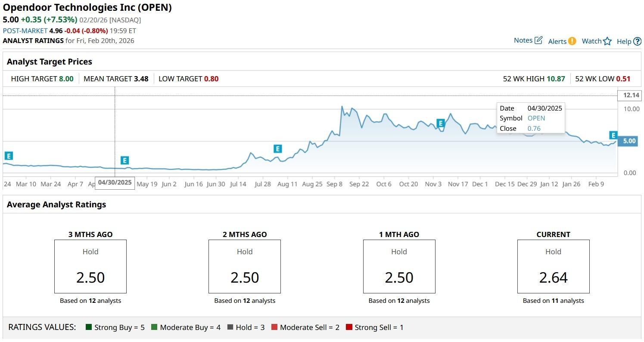
Task: Click the LOW TARGET 0.80 value
Action: coord(211,79)
